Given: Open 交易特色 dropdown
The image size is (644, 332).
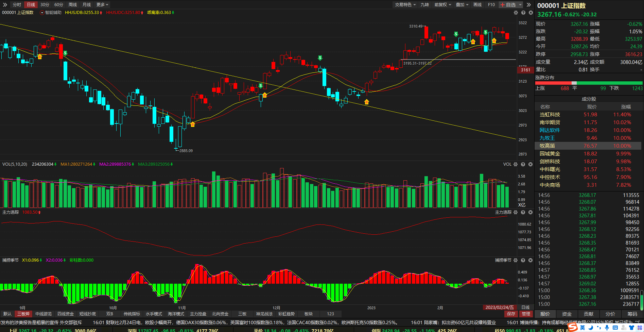Looking at the screenshot, I should tap(405, 5).
